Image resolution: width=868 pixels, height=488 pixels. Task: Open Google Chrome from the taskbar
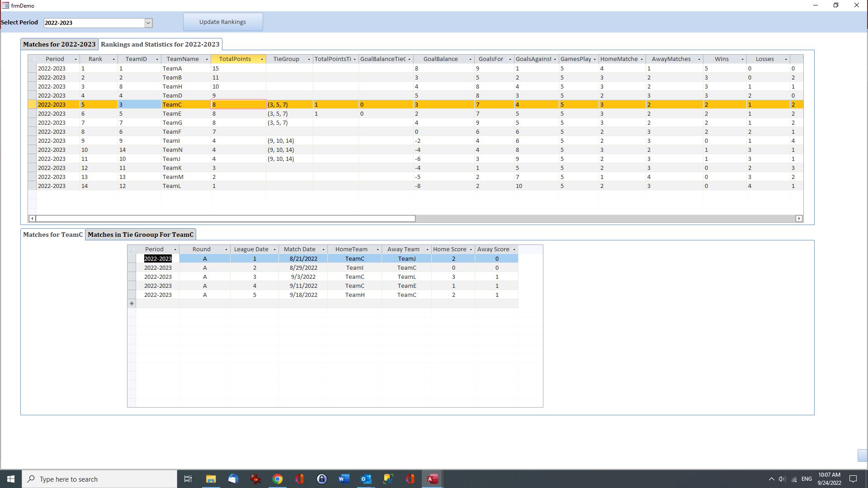pos(278,479)
